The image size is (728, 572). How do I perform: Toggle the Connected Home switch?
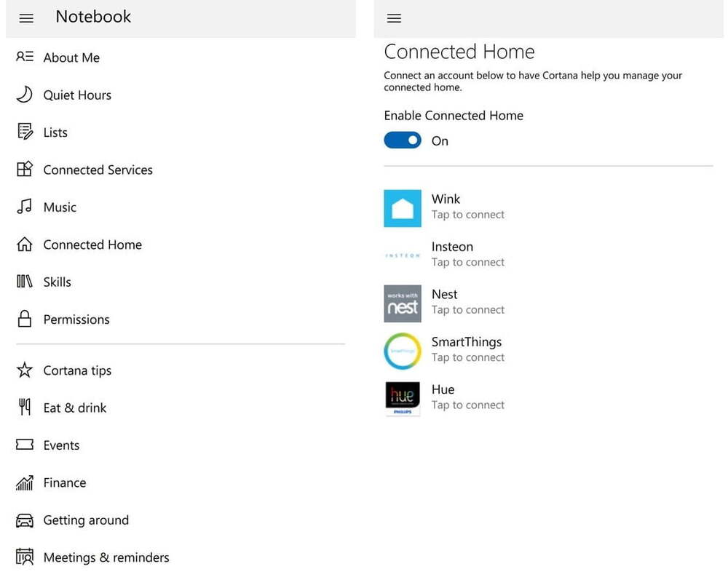[x=403, y=140]
